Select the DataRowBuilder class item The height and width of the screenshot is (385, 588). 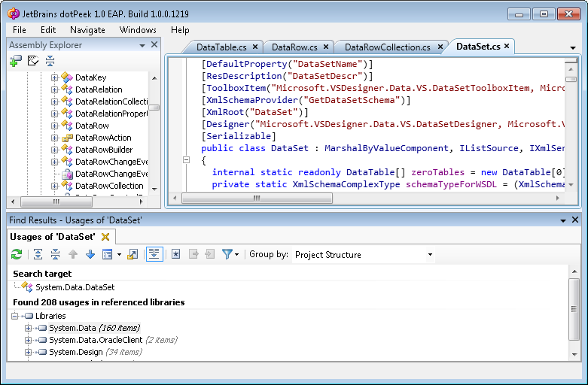(x=104, y=150)
